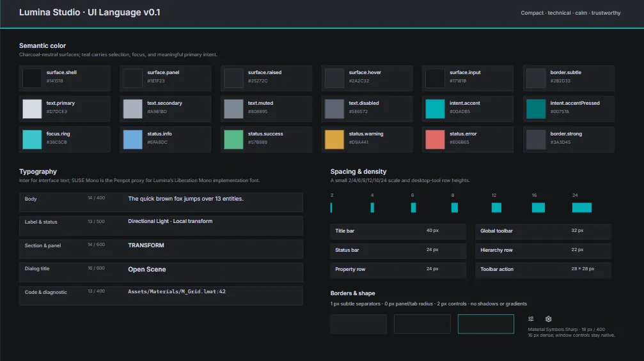
Task: Click the 'Body' typography row label
Action: 31,199
